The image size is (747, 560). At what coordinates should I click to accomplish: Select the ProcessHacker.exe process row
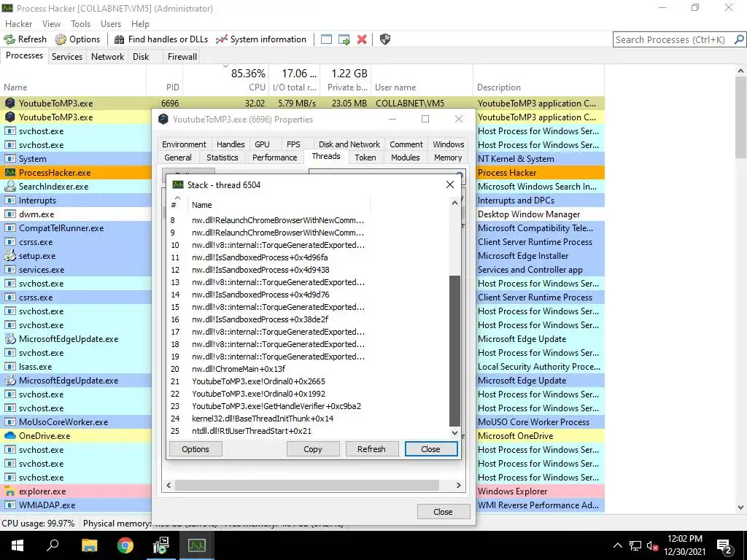pos(76,173)
